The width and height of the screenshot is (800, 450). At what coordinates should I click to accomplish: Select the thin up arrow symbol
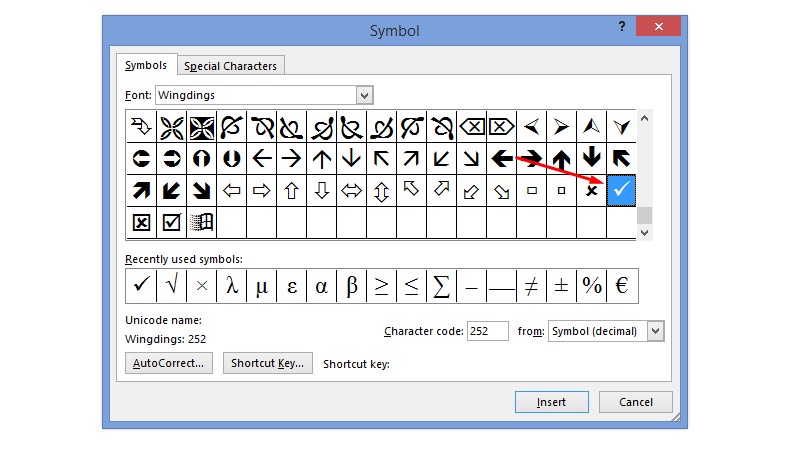[321, 159]
